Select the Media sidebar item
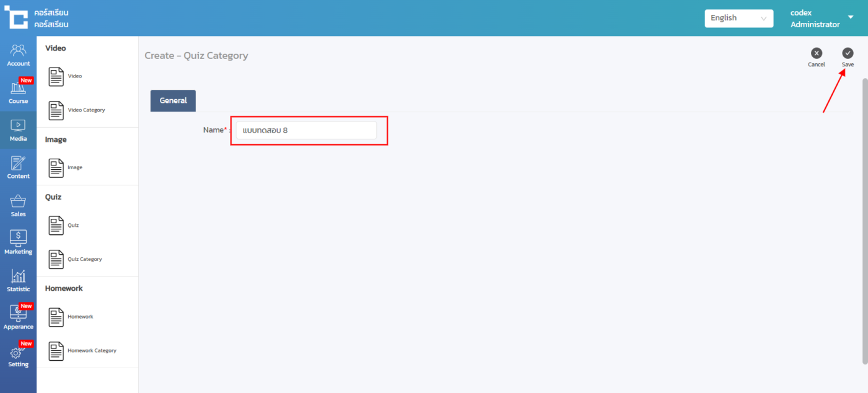Screen dimensions: 868x393 [x=18, y=130]
